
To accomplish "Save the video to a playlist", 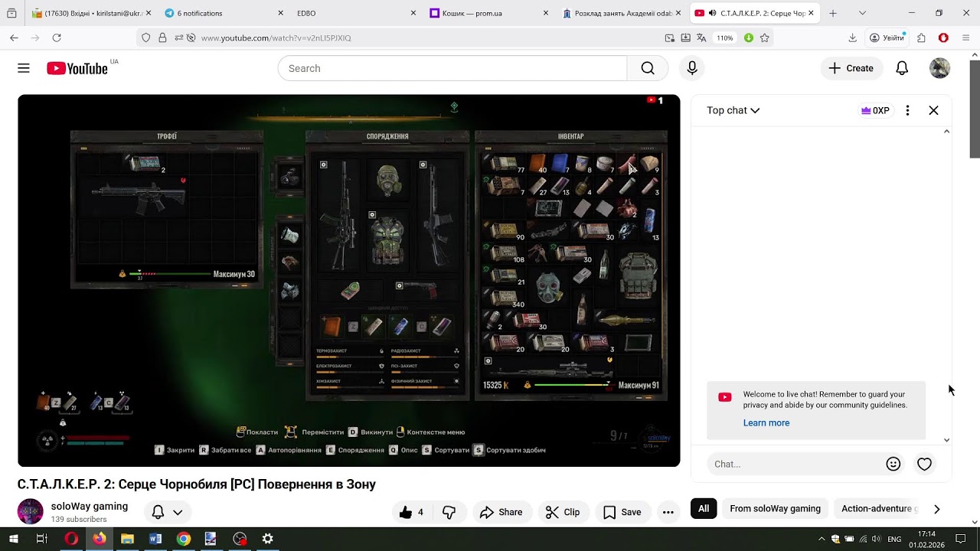I will (622, 512).
